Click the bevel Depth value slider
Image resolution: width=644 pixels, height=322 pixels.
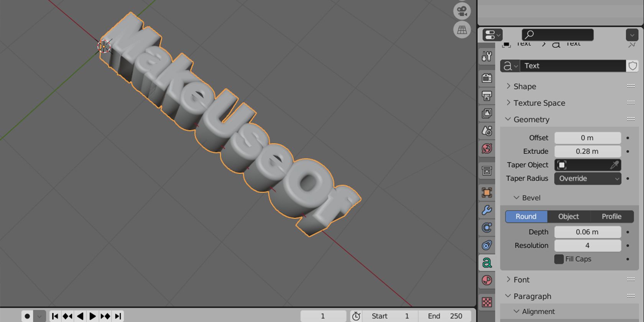point(588,232)
